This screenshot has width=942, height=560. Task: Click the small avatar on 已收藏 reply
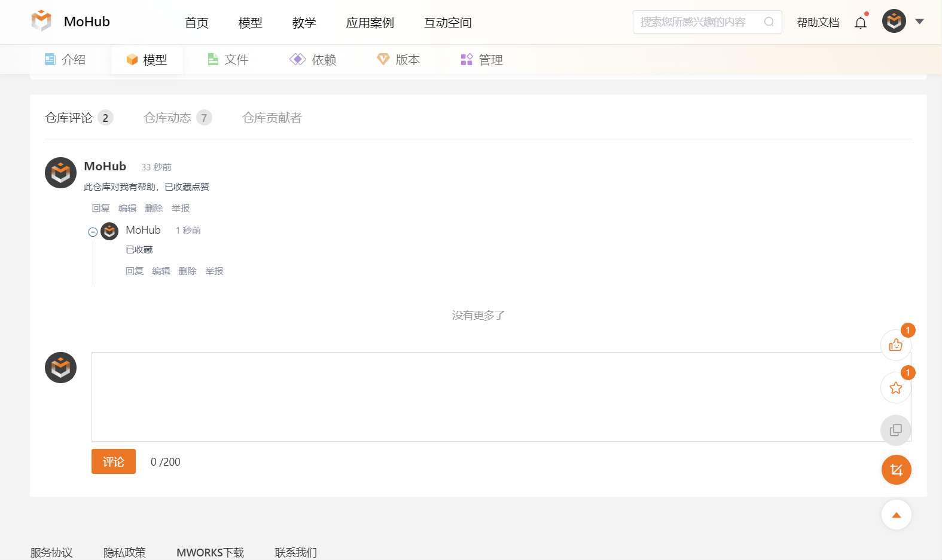tap(109, 231)
